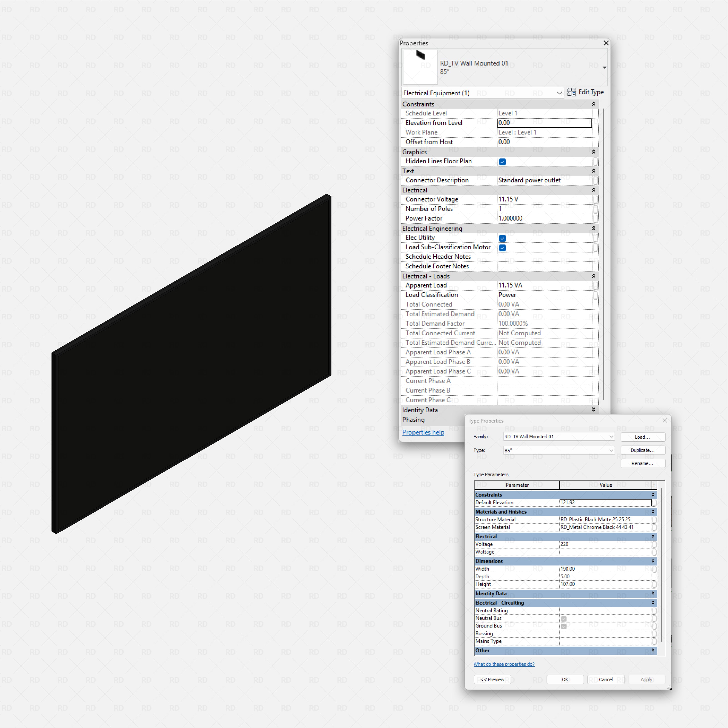Open the Family dropdown in Type Properties
Viewport: 728px width, 728px height.
[611, 437]
